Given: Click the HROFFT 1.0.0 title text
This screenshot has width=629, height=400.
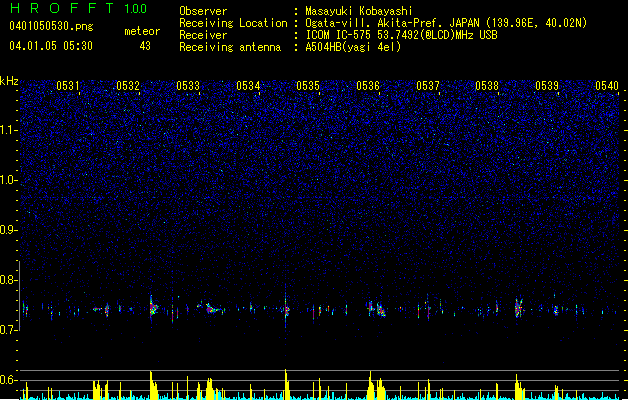Looking at the screenshot, I should (78, 8).
